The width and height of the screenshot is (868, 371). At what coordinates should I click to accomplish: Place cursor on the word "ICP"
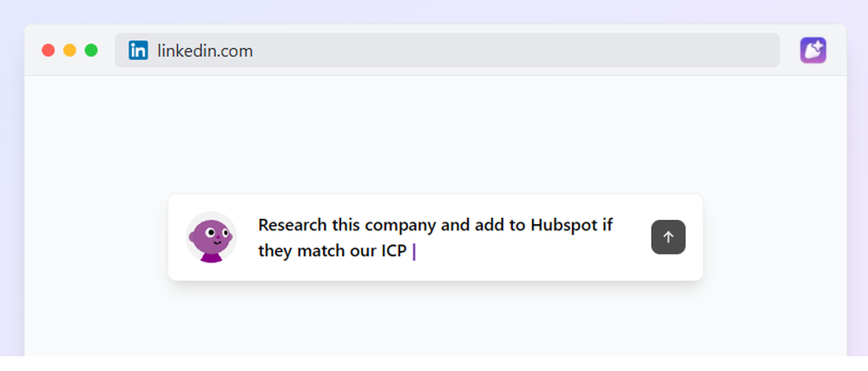(393, 251)
